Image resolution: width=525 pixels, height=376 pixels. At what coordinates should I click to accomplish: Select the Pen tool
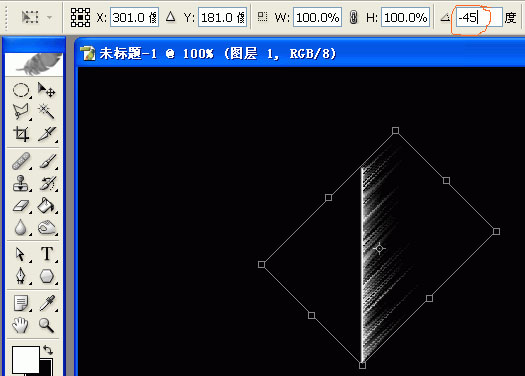21,276
